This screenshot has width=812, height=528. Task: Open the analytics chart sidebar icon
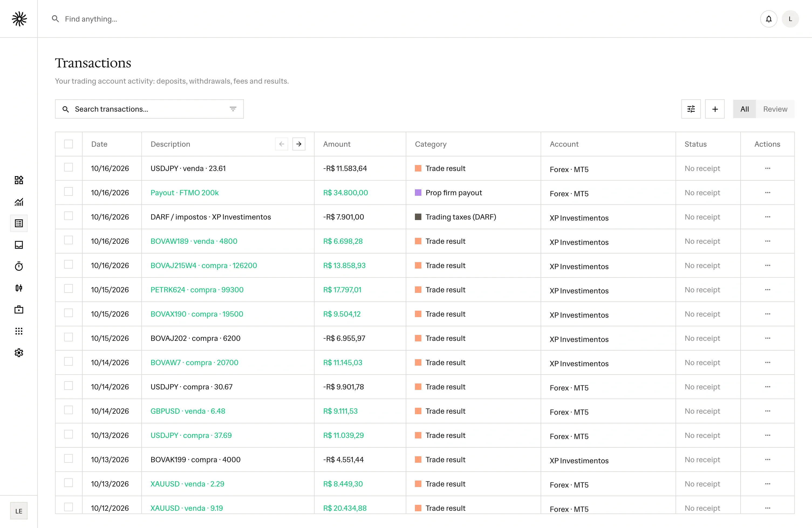(19, 202)
